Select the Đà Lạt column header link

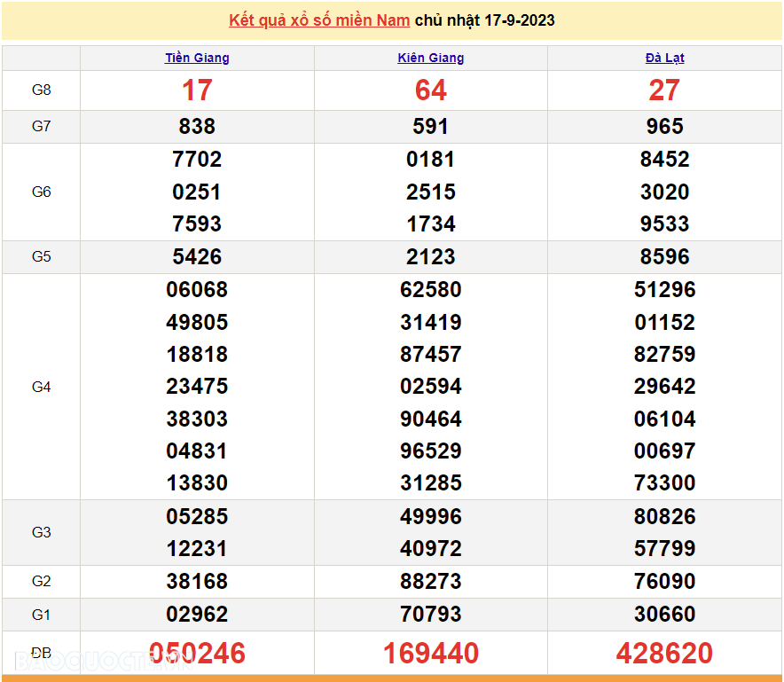pos(664,58)
